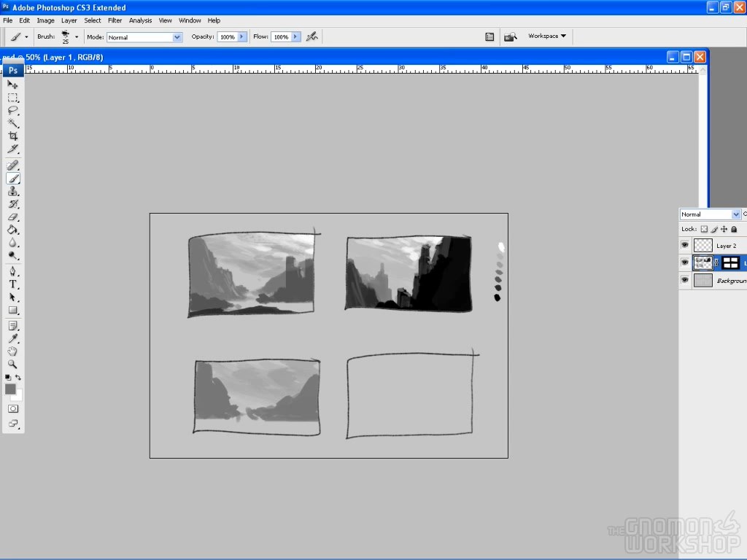Select the Move tool
The image size is (747, 560).
click(13, 85)
